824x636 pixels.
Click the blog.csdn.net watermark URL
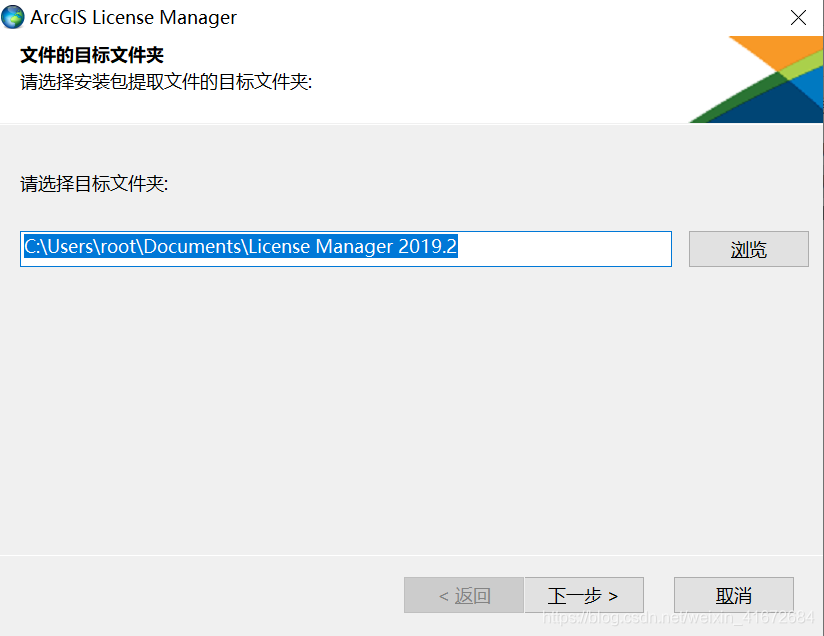[x=678, y=617]
